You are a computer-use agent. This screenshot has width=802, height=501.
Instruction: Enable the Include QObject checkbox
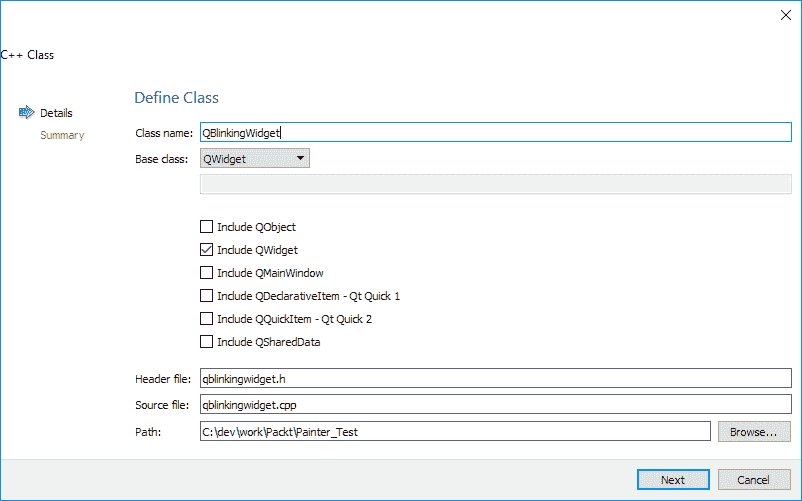[207, 227]
